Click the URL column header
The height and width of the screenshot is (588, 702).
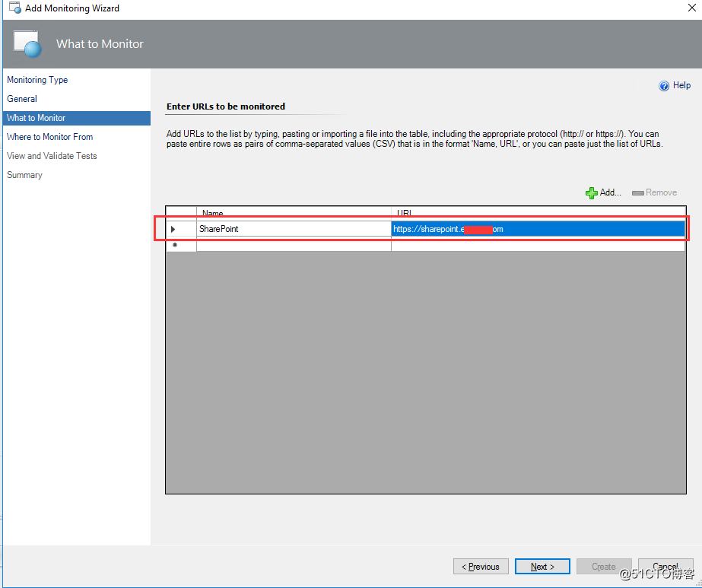point(538,212)
